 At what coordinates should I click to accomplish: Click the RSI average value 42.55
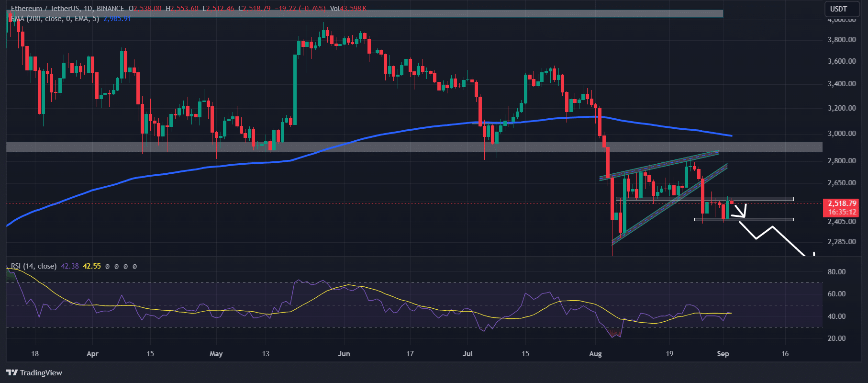(x=92, y=266)
